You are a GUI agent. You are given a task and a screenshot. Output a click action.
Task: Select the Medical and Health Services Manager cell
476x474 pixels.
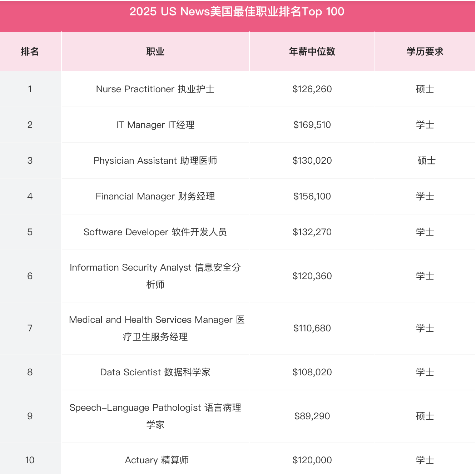coord(155,328)
